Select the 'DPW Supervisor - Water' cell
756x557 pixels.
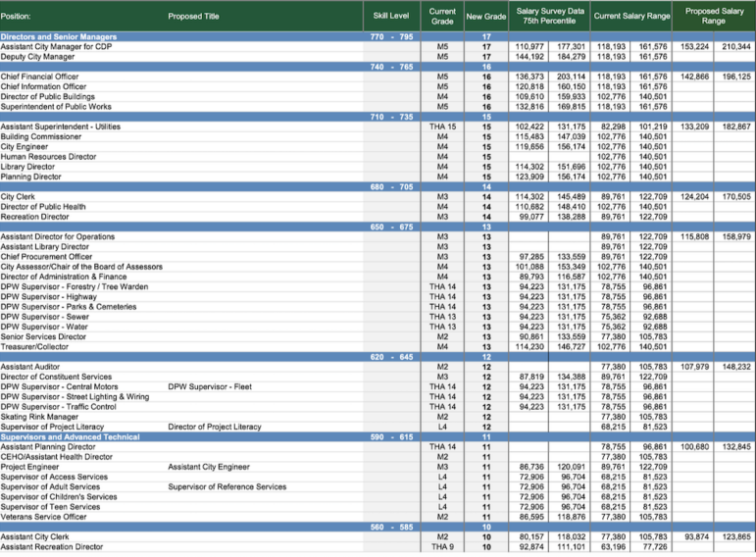point(44,327)
